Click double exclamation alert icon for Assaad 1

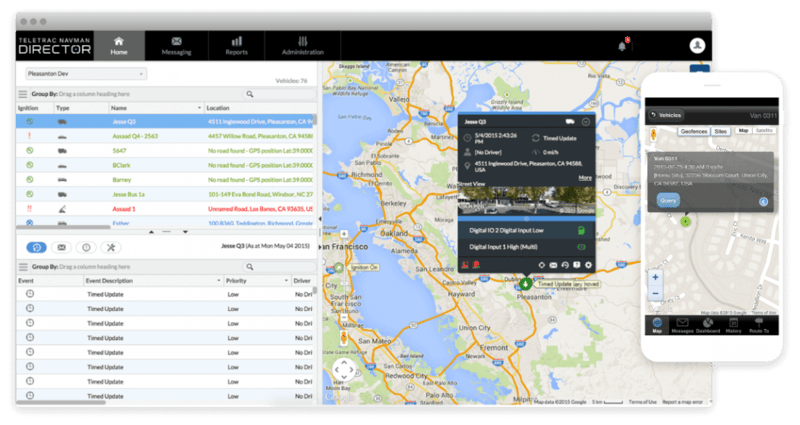coord(29,209)
